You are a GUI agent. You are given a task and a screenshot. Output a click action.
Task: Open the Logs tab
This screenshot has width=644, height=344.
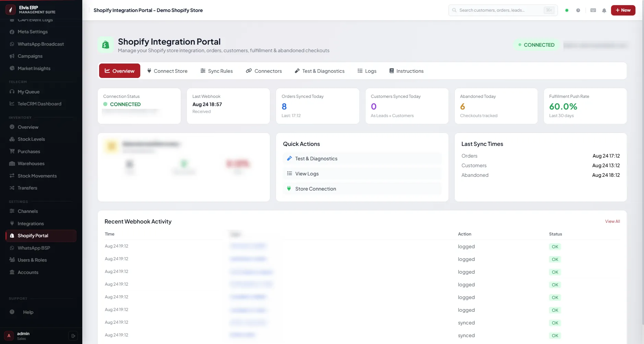(367, 71)
